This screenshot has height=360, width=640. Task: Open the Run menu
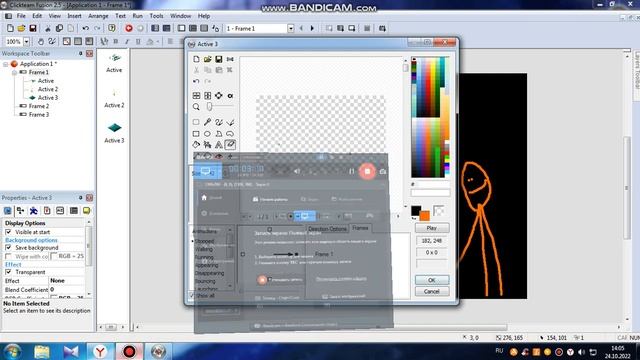[x=138, y=16]
